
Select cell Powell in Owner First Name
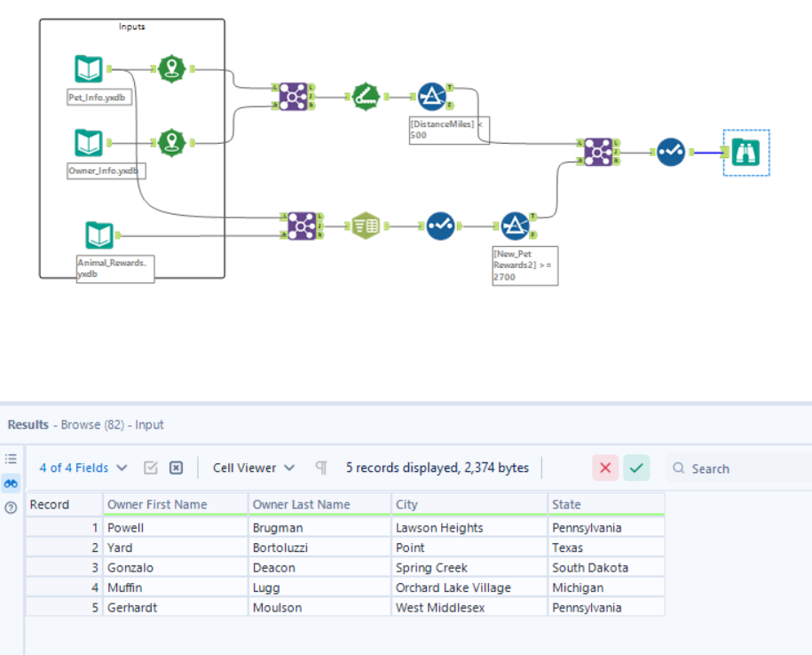click(x=176, y=527)
